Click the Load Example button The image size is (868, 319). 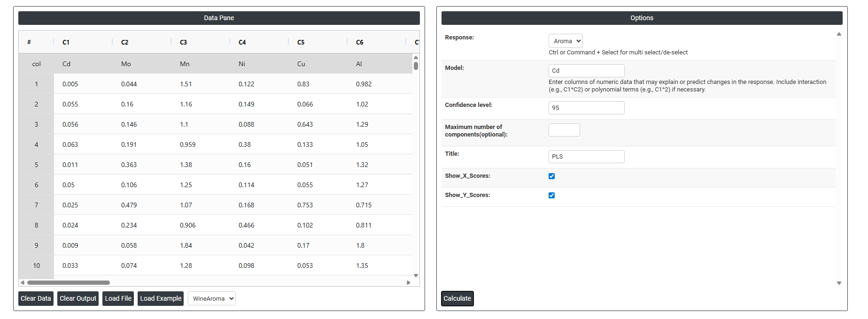pyautogui.click(x=161, y=298)
